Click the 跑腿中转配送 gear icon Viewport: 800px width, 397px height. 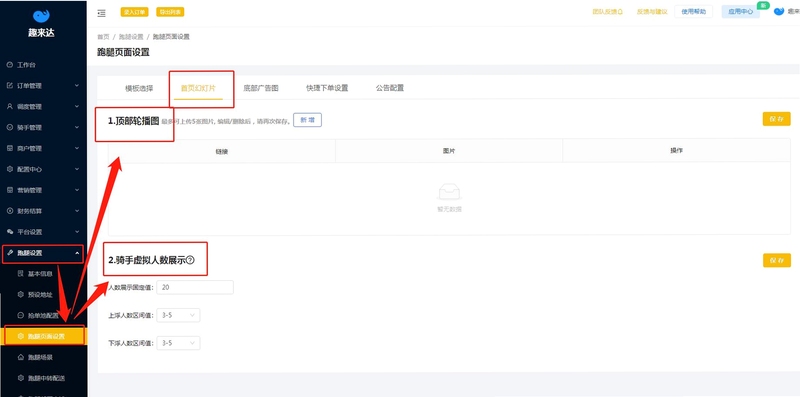click(x=21, y=378)
